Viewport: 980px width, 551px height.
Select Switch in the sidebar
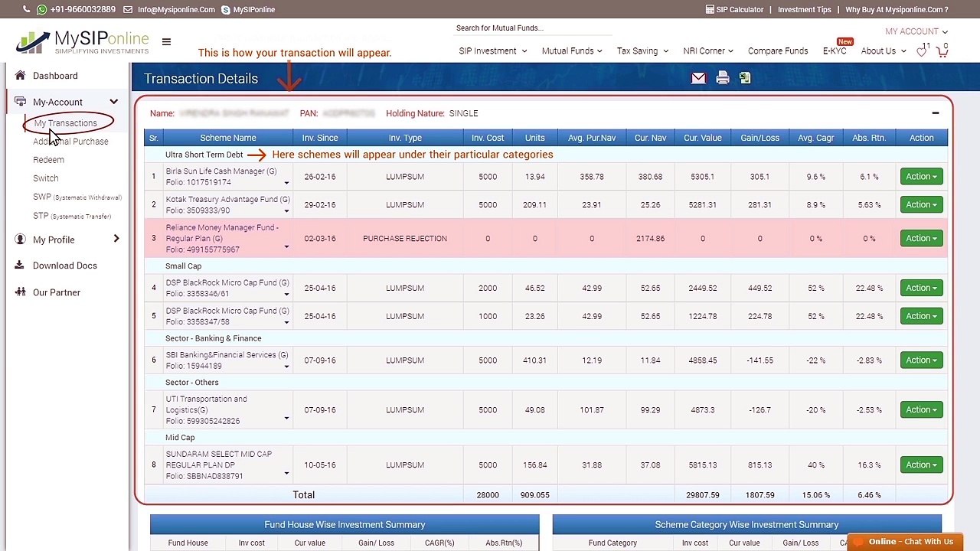click(45, 178)
